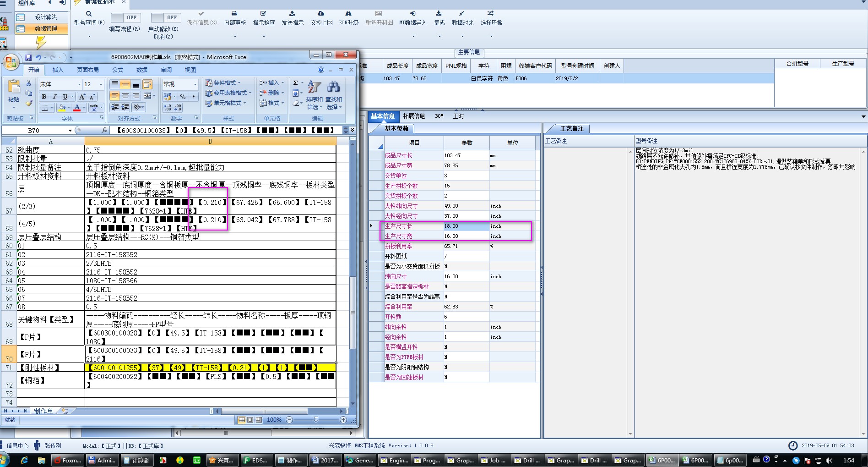Cut selection with the scissors icon
This screenshot has width=868, height=467.
coord(28,83)
